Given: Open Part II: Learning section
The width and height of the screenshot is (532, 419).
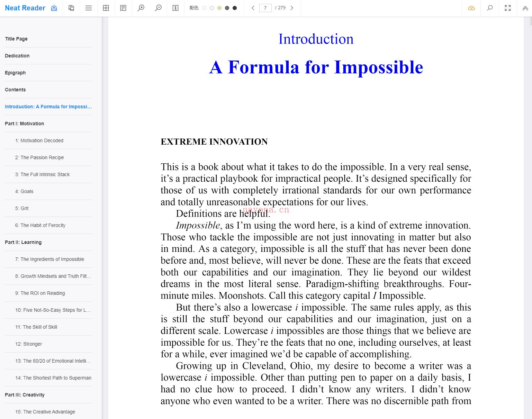Looking at the screenshot, I should (x=48, y=242).
